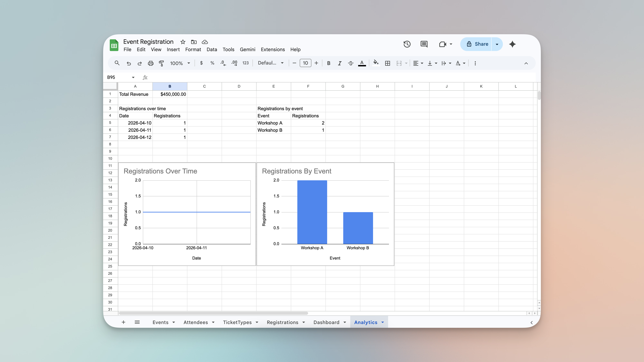Viewport: 644px width, 362px height.
Task: Print the spreadsheet
Action: pos(151,63)
